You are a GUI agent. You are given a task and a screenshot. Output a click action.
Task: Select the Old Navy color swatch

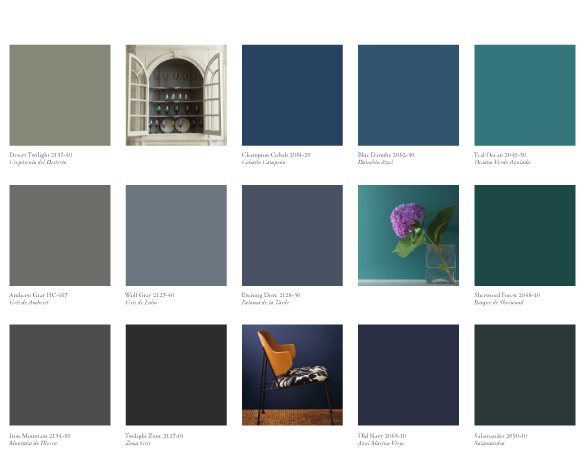pos(409,375)
